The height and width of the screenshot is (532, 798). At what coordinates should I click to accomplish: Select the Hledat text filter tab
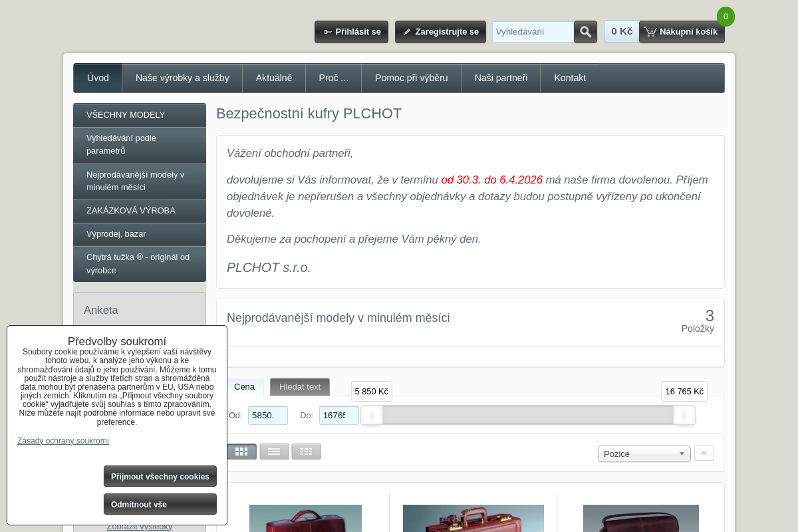coord(300,387)
